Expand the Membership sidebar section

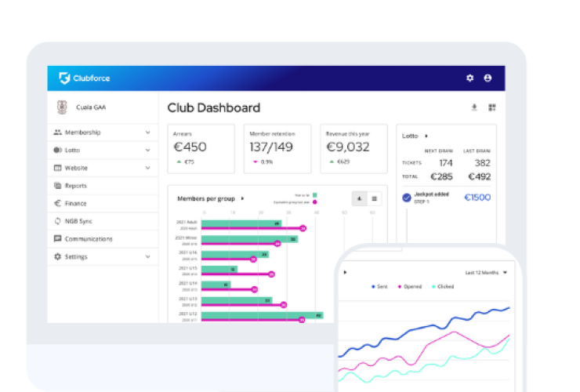pyautogui.click(x=147, y=132)
